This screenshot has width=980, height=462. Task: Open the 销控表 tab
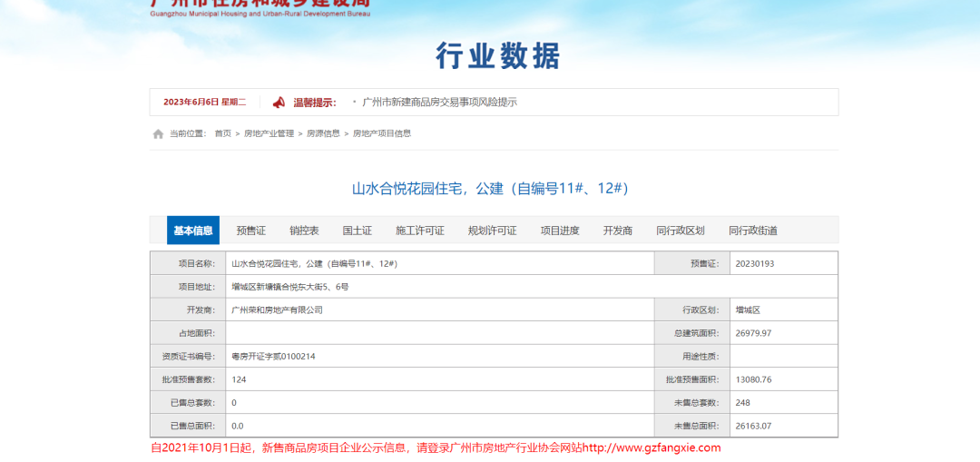[x=304, y=230]
